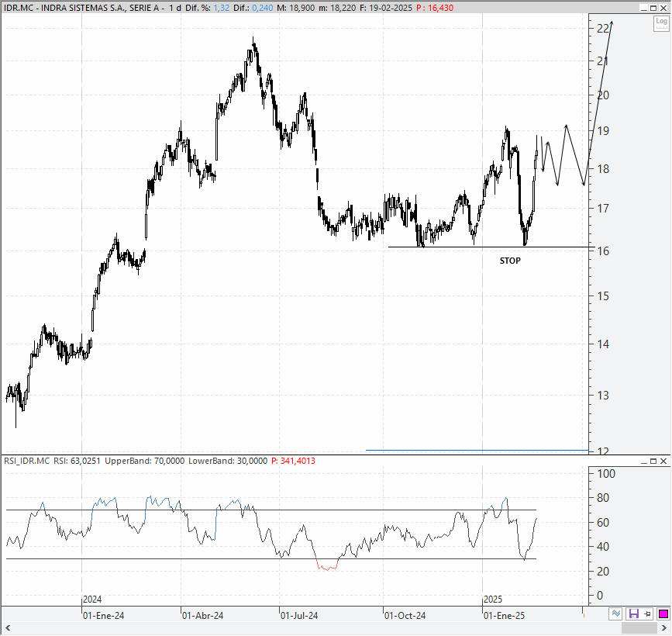Click the red 'P: 341,4013' value

(293, 461)
